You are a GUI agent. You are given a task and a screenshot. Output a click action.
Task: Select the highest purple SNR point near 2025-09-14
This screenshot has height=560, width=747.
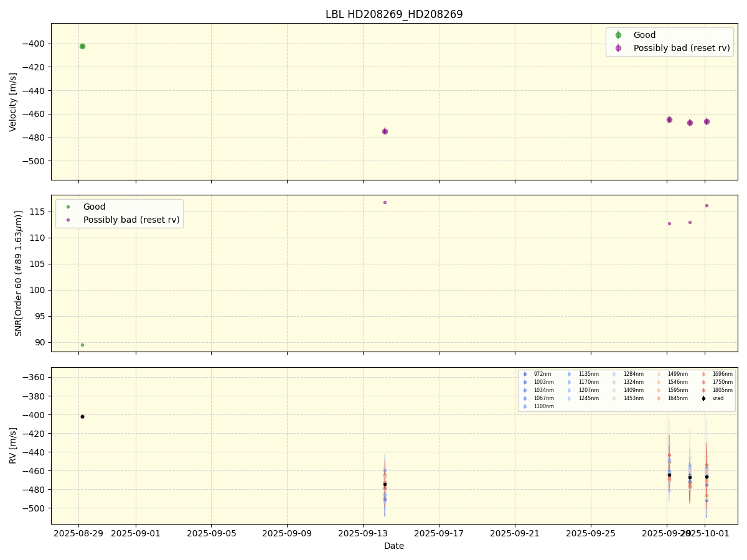click(385, 202)
